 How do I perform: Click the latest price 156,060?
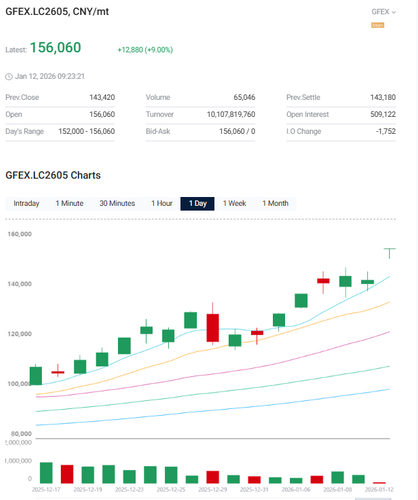coord(55,48)
